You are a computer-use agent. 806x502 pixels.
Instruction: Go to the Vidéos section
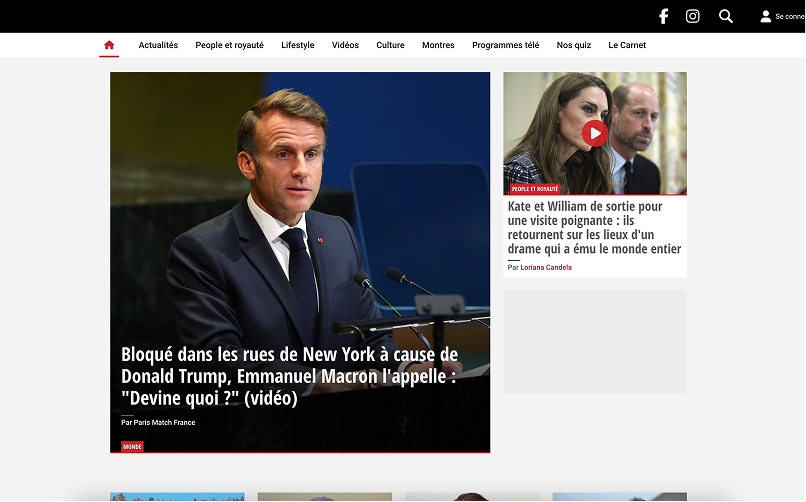pyautogui.click(x=345, y=45)
